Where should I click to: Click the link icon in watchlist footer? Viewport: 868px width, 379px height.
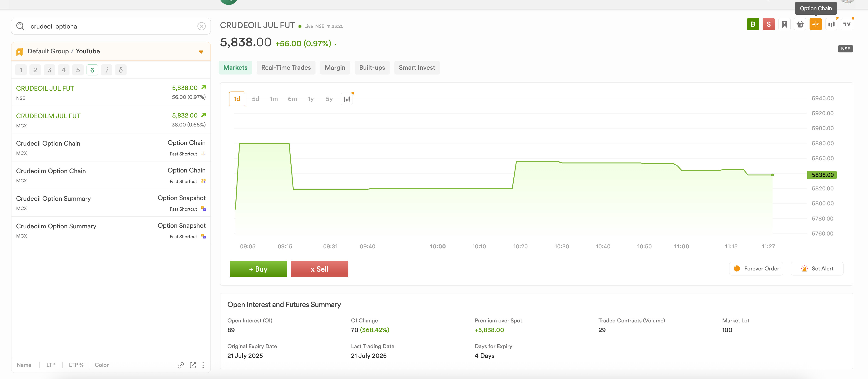pos(181,365)
